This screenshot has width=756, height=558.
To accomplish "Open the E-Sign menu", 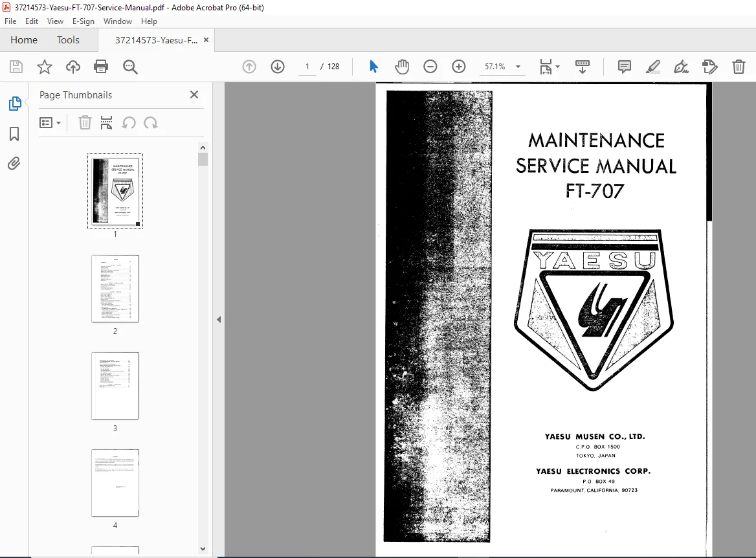I will 83,21.
